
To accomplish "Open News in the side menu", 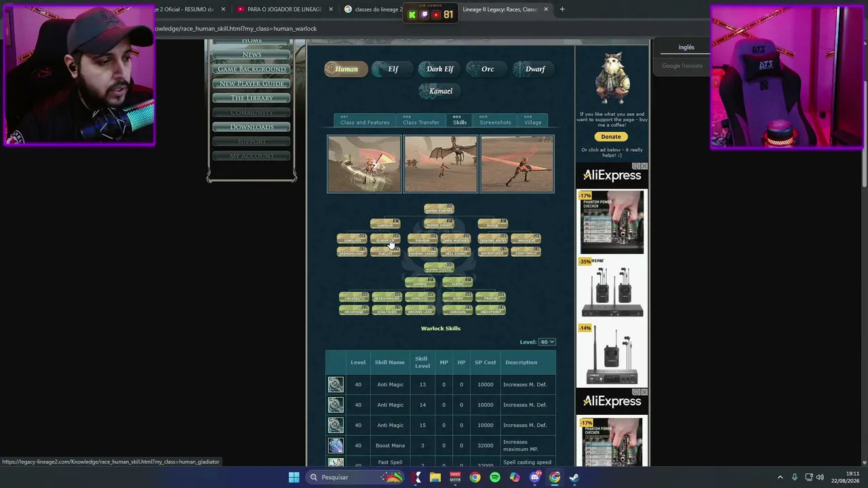I will point(252,55).
